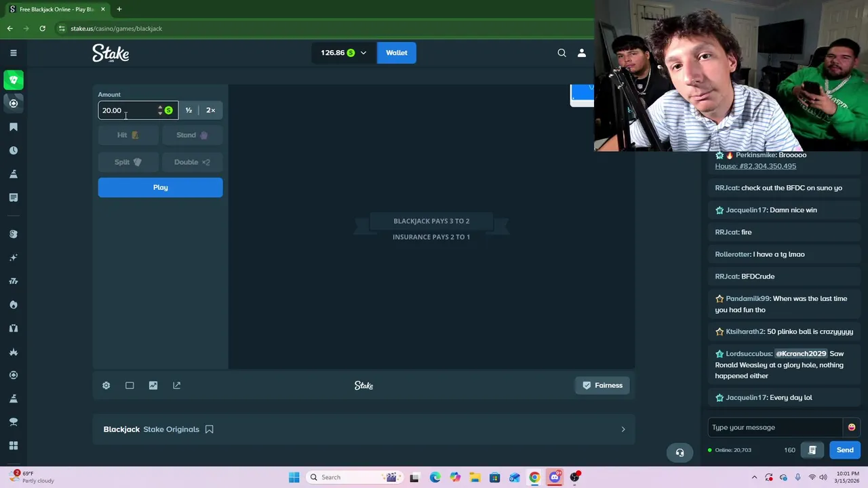Open the Windows Start menu
This screenshot has height=488, width=868.
(x=294, y=477)
